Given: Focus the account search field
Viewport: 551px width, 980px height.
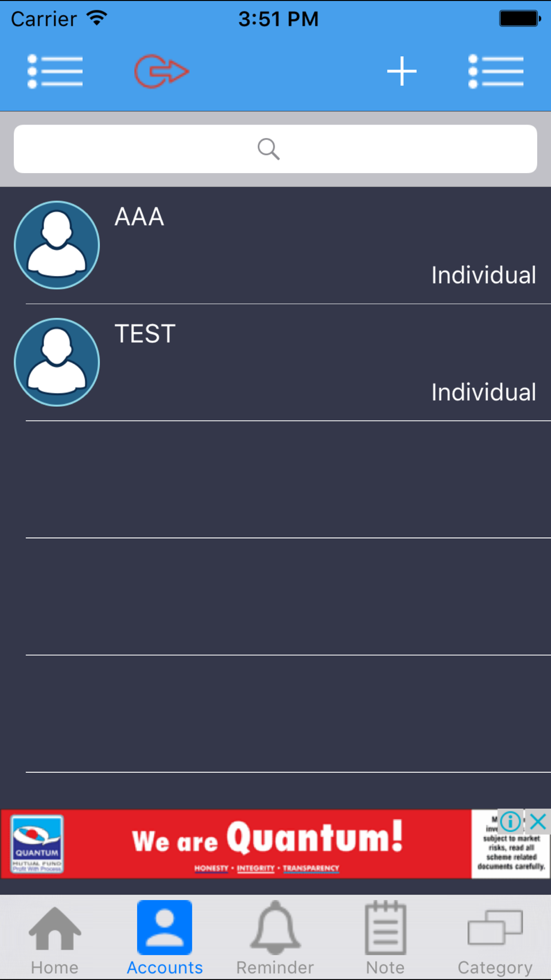Looking at the screenshot, I should coord(275,149).
